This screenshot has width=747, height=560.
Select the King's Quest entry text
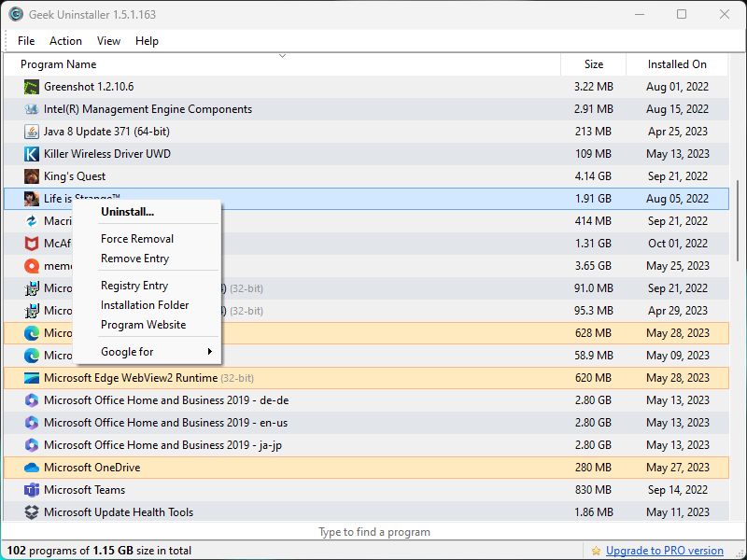coord(75,176)
